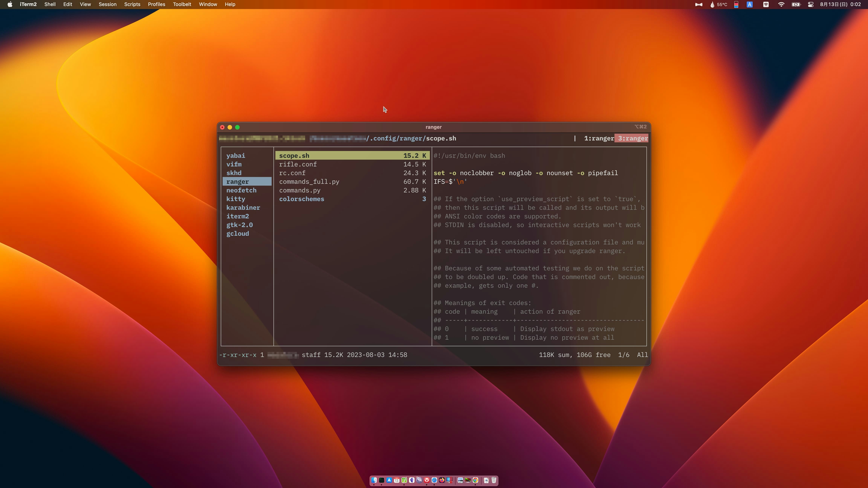Select rc.conf in the file list
Screen dimensions: 868x488
(x=292, y=173)
